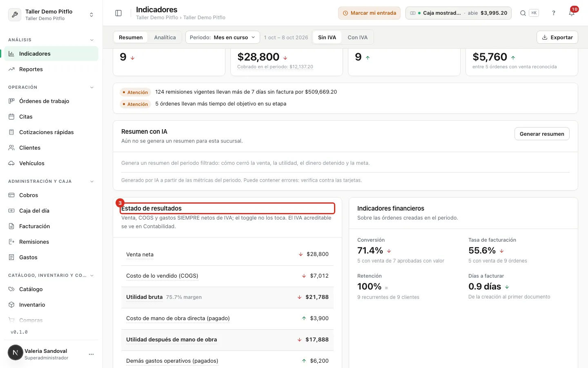Open the Periodo Mes en curso dropdown
Image resolution: width=588 pixels, height=368 pixels.
click(x=223, y=37)
